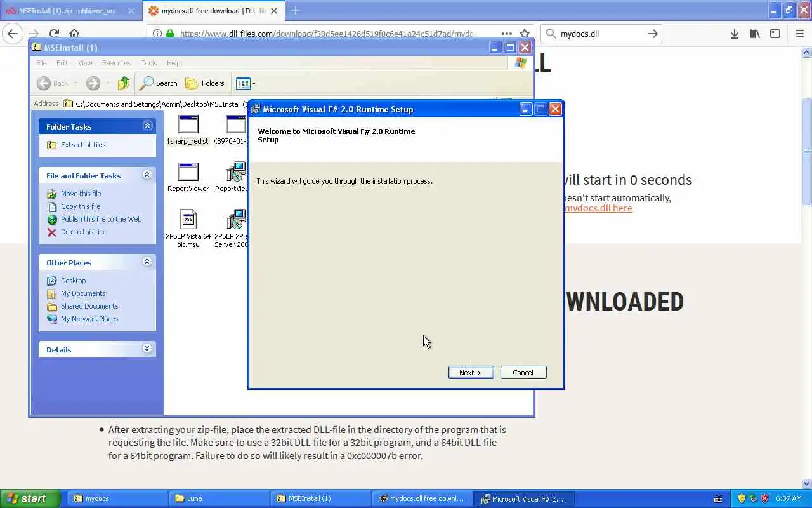Open My Documents from Other Places
Screen dimensions: 812x508
click(83, 293)
